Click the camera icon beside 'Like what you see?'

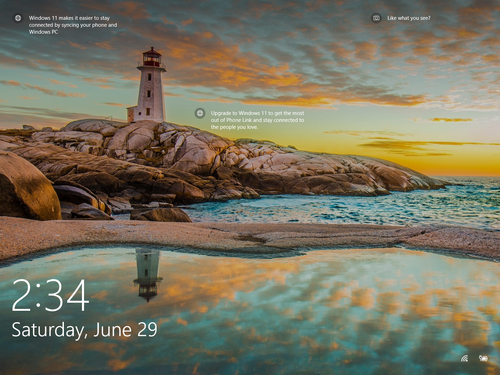coord(376,18)
